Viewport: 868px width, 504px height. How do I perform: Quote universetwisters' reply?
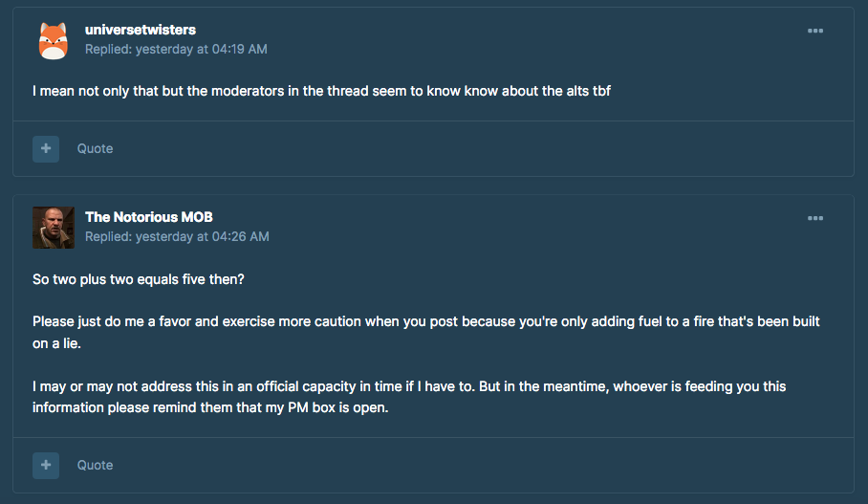pyautogui.click(x=95, y=148)
